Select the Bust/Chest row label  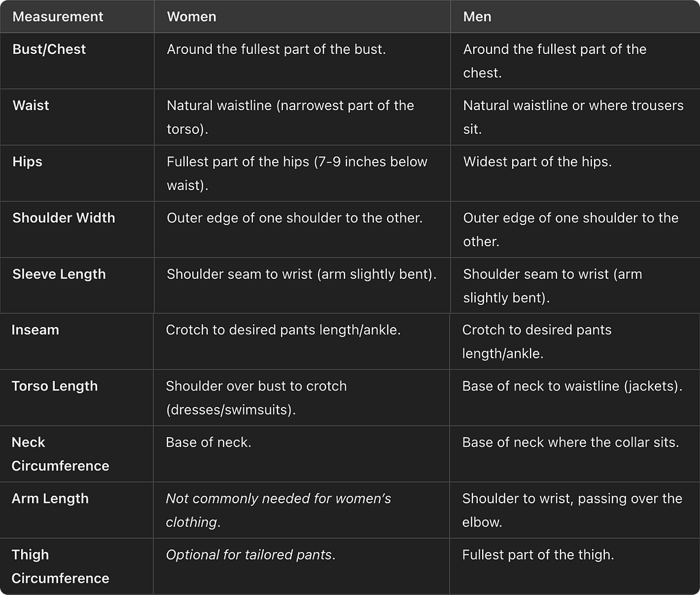49,49
